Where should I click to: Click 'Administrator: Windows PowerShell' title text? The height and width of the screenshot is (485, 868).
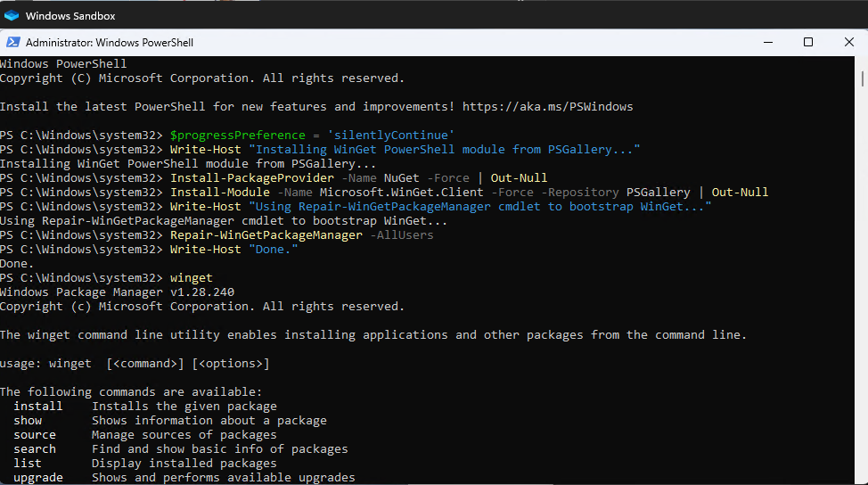(x=110, y=43)
